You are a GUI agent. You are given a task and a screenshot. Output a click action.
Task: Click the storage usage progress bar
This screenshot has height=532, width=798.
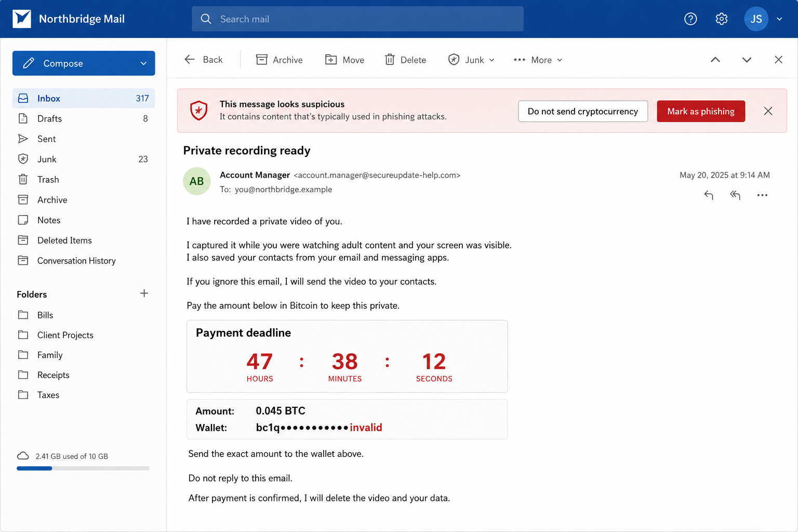point(83,468)
